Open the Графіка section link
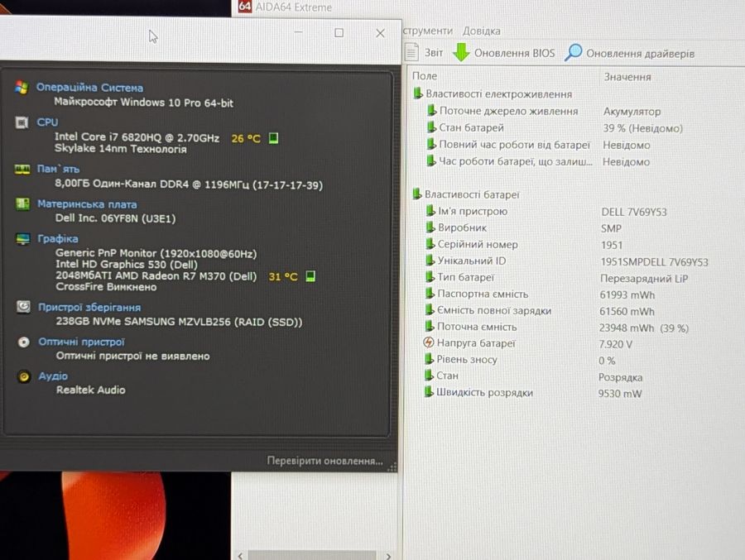The width and height of the screenshot is (745, 560). pos(58,239)
